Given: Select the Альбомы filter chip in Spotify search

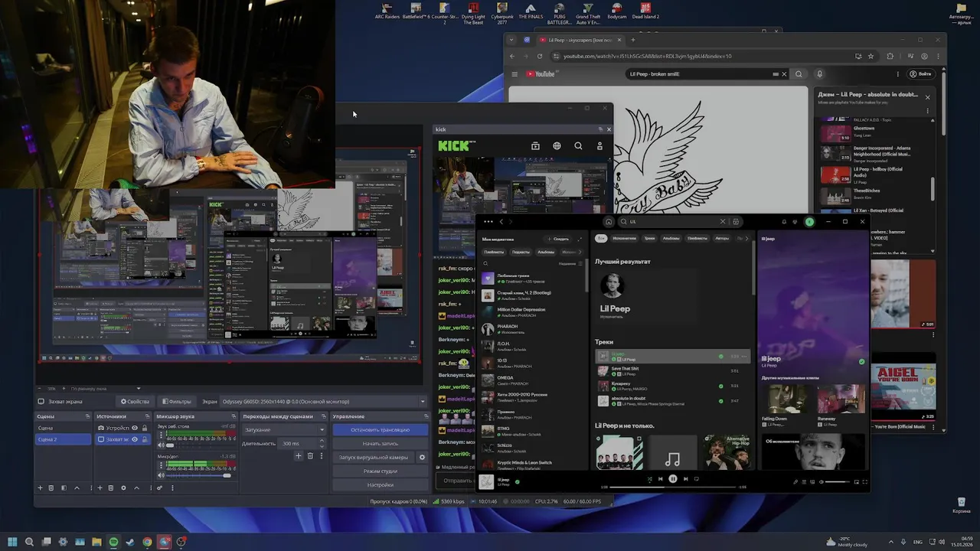Looking at the screenshot, I should 671,239.
